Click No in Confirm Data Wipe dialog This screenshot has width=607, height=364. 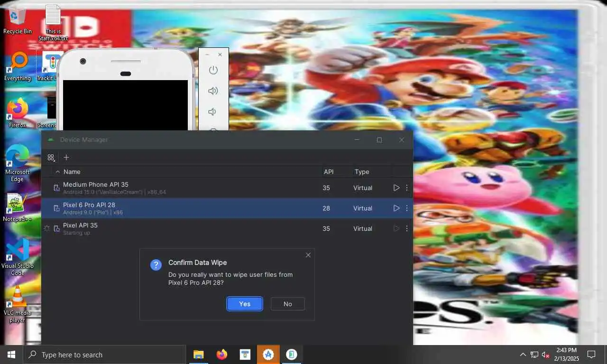click(x=288, y=304)
